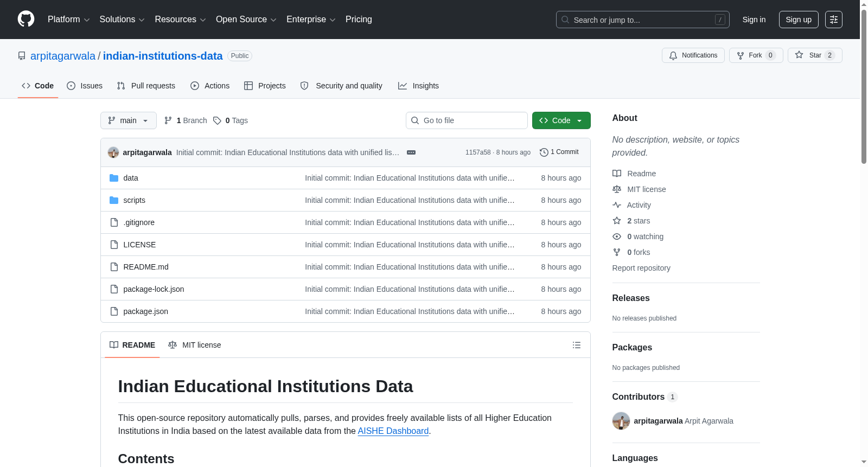Screen dimensions: 868x467
Task: Star this repository
Action: (x=815, y=55)
